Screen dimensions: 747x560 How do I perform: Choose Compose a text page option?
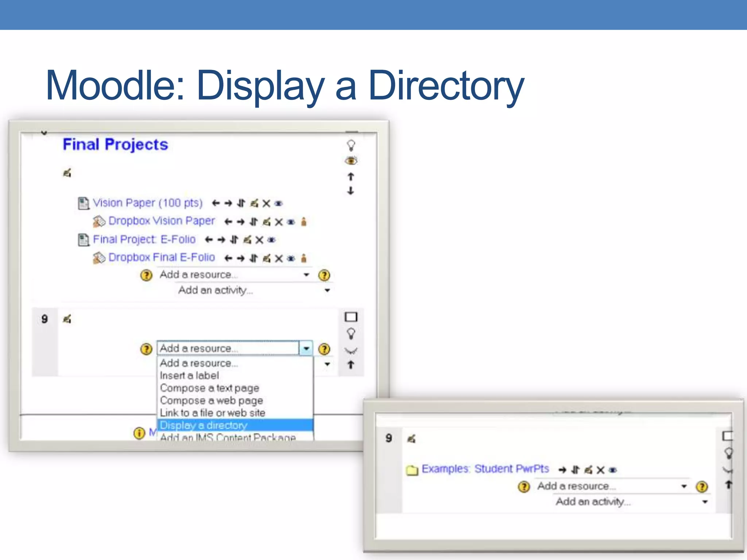pos(235,388)
